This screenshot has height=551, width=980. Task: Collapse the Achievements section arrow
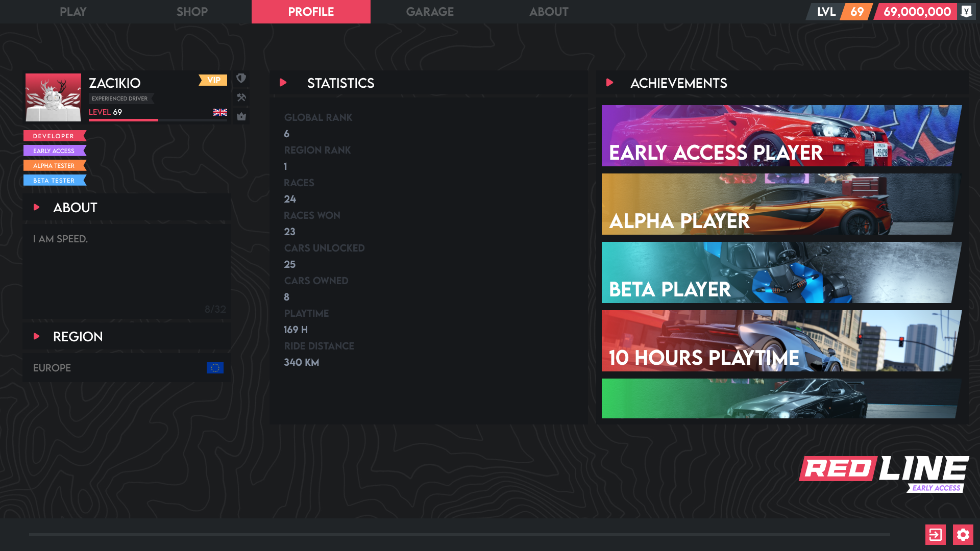[609, 83]
